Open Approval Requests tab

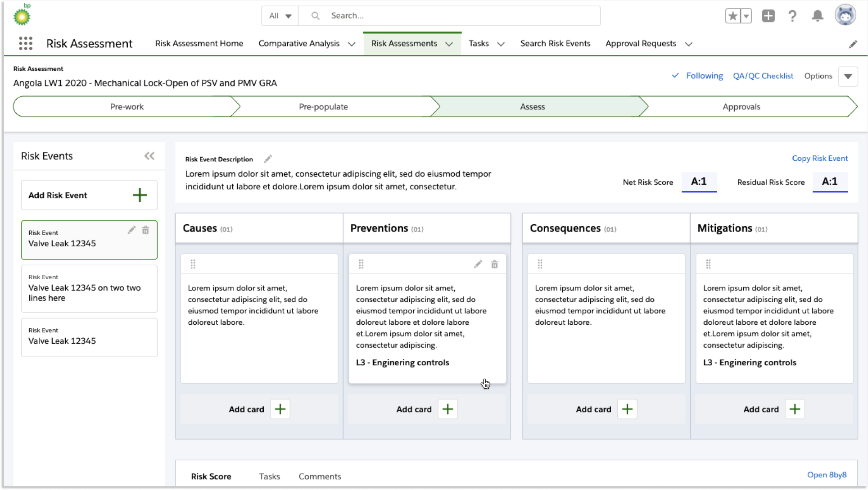point(641,44)
